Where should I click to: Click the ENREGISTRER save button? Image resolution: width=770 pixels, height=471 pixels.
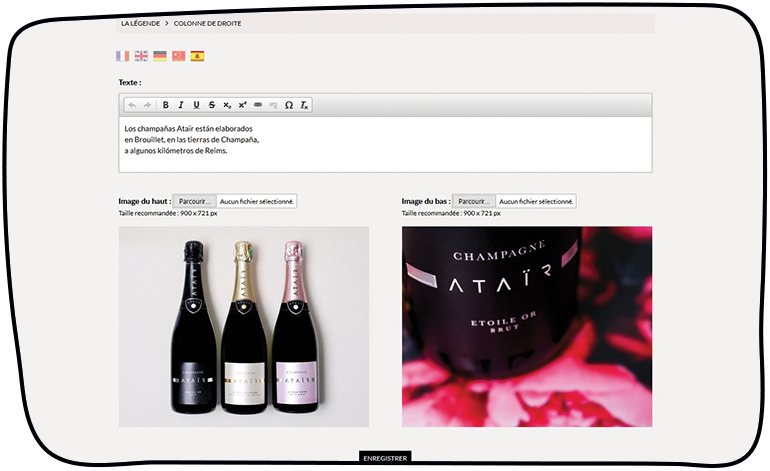[x=385, y=458]
